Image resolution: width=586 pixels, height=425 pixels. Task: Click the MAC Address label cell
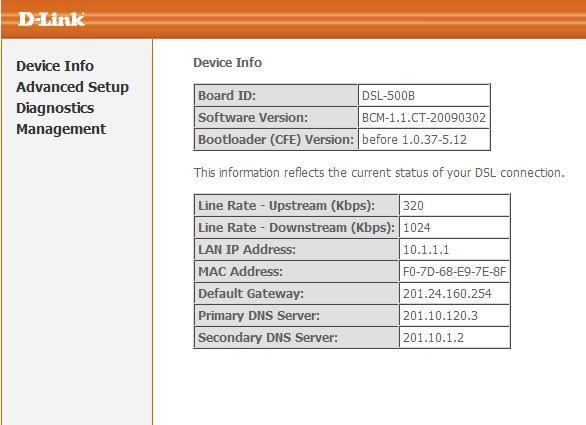[296, 272]
